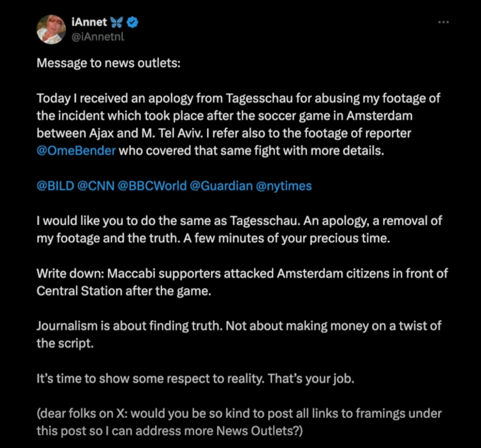
Task: Open the @OmeBender mention
Action: 76,151
